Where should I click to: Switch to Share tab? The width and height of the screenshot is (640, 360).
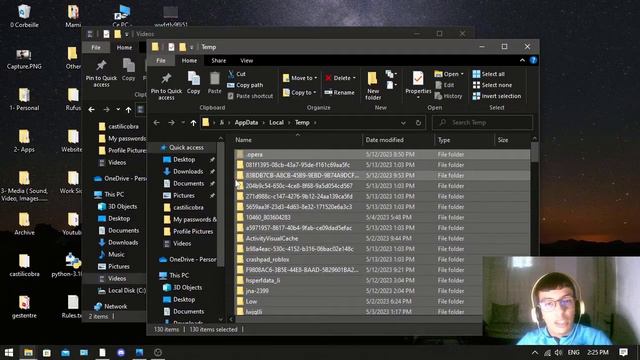pyautogui.click(x=218, y=60)
